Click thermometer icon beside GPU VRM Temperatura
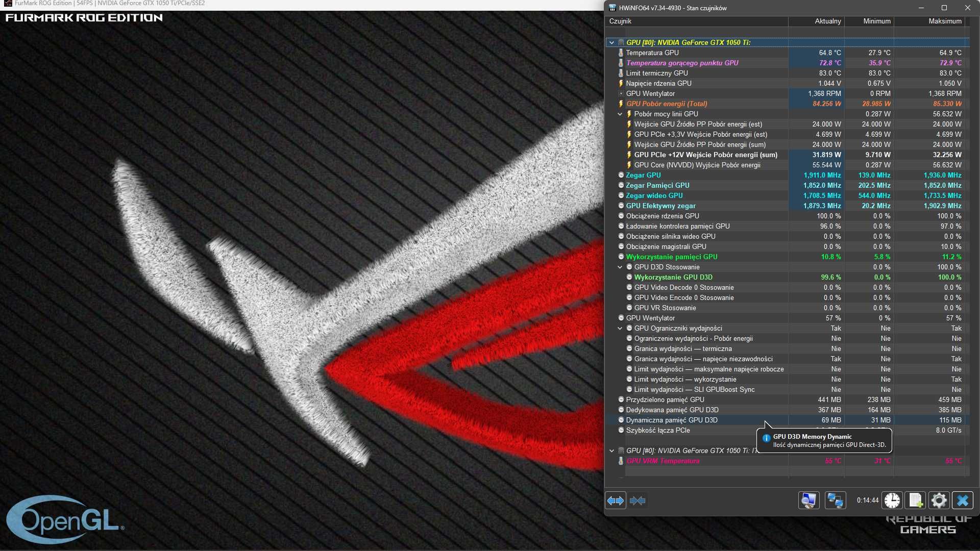 coord(621,461)
